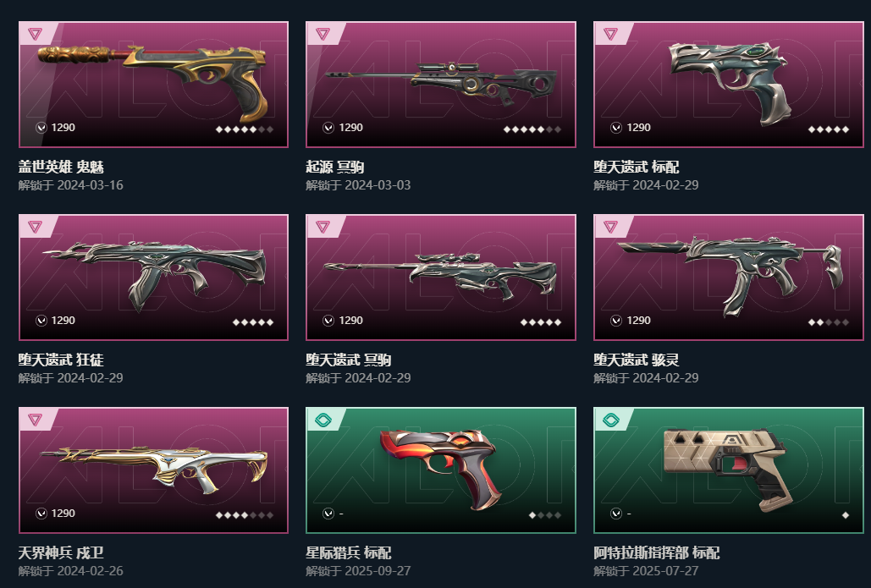Viewport: 871px width, 588px height.
Task: Click the pink tier icon on 堕天遗武 骇灵 card
Action: coord(610,227)
